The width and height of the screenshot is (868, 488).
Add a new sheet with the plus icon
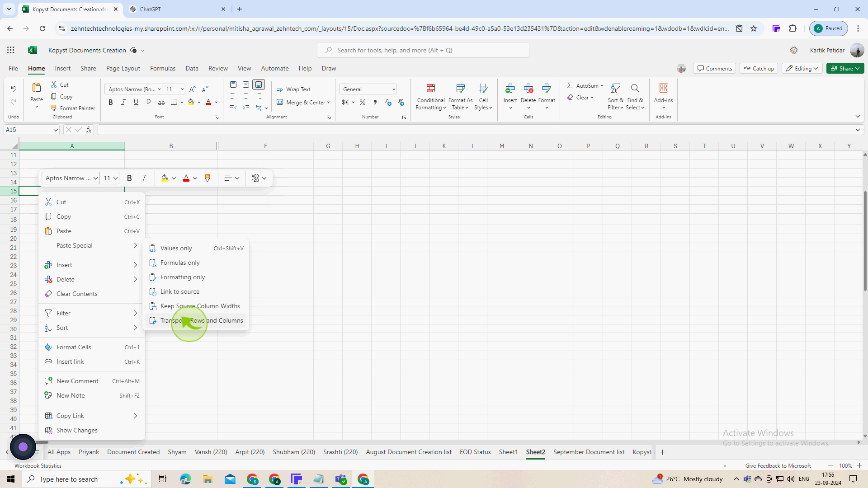(x=662, y=452)
